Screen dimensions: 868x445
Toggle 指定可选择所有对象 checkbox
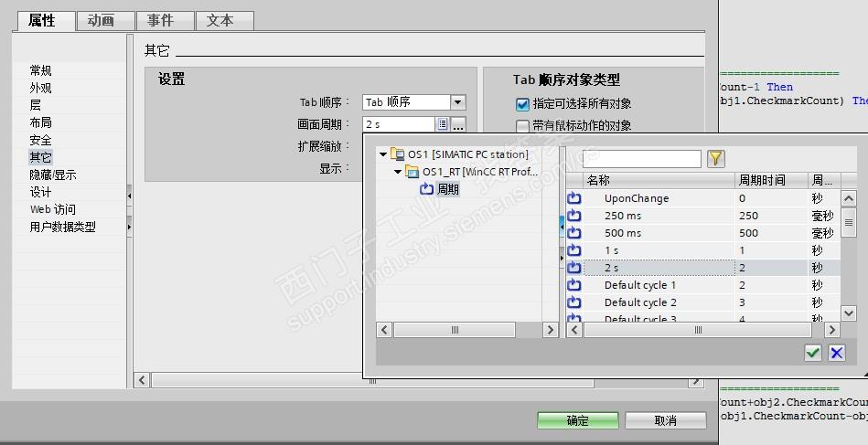[x=522, y=104]
